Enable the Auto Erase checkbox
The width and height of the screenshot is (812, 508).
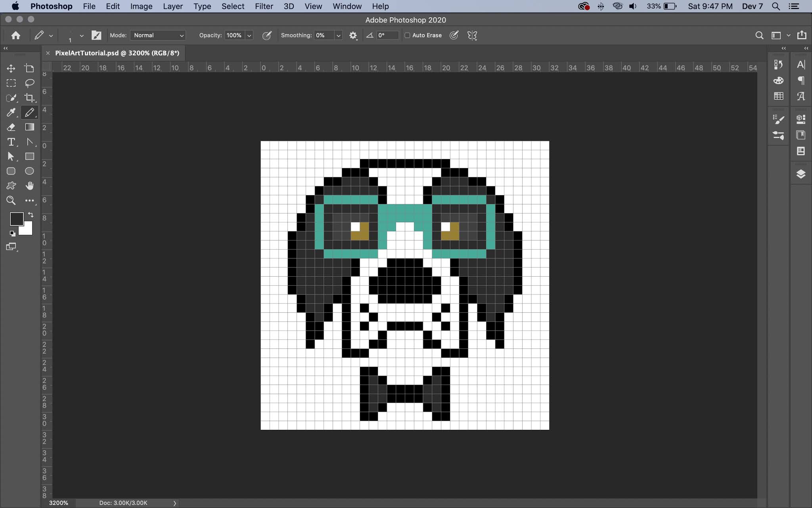coord(408,35)
